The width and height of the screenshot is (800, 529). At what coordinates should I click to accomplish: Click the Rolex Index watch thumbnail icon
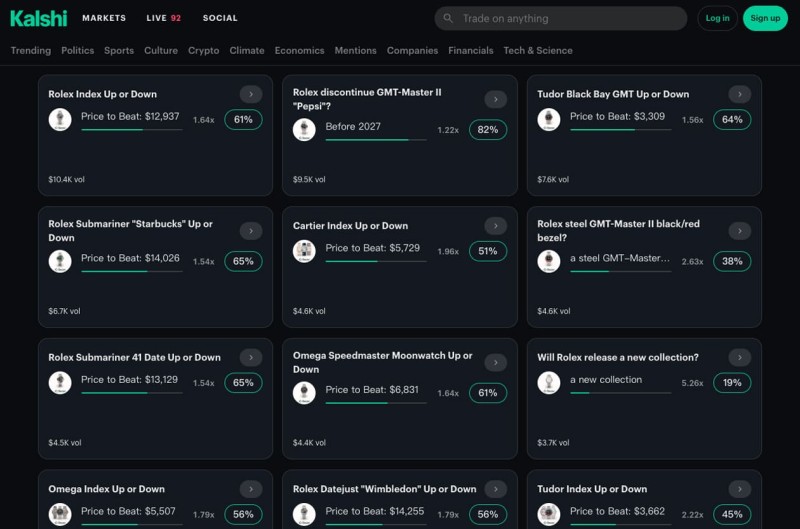tap(60, 120)
